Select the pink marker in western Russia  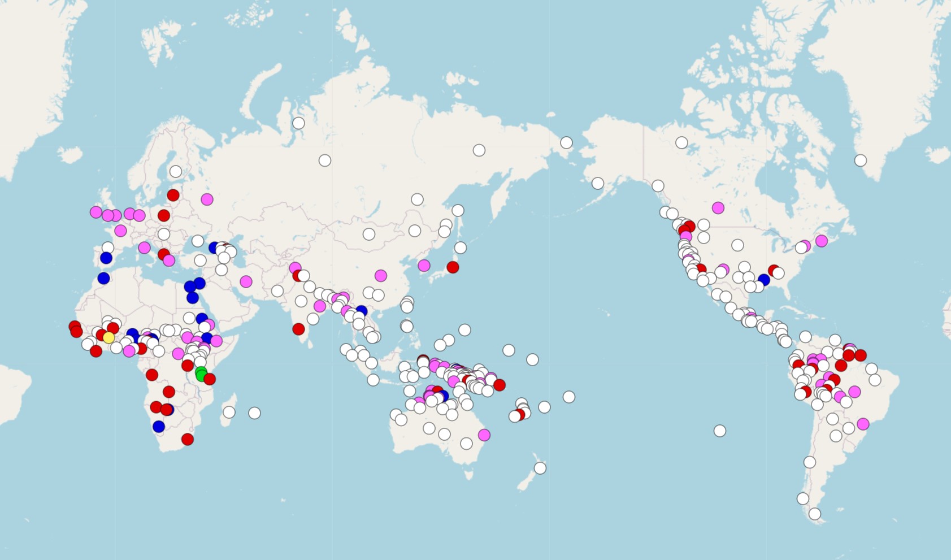pyautogui.click(x=207, y=199)
